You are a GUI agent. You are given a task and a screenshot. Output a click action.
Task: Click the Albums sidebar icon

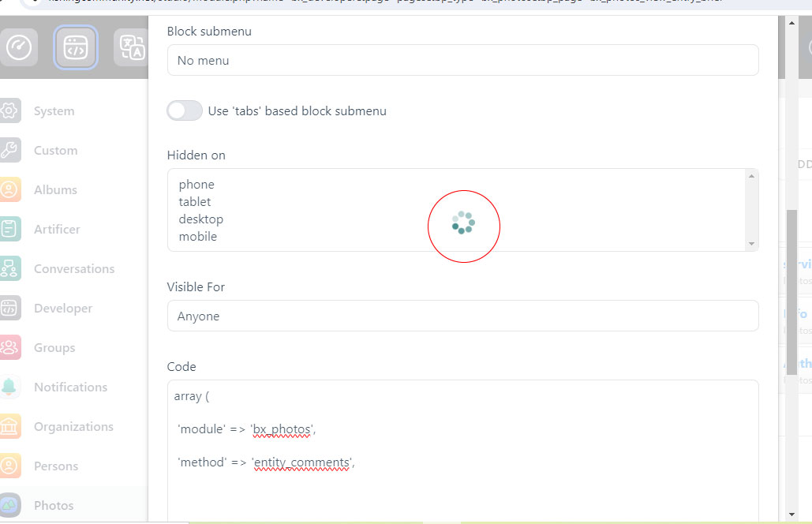coord(9,190)
